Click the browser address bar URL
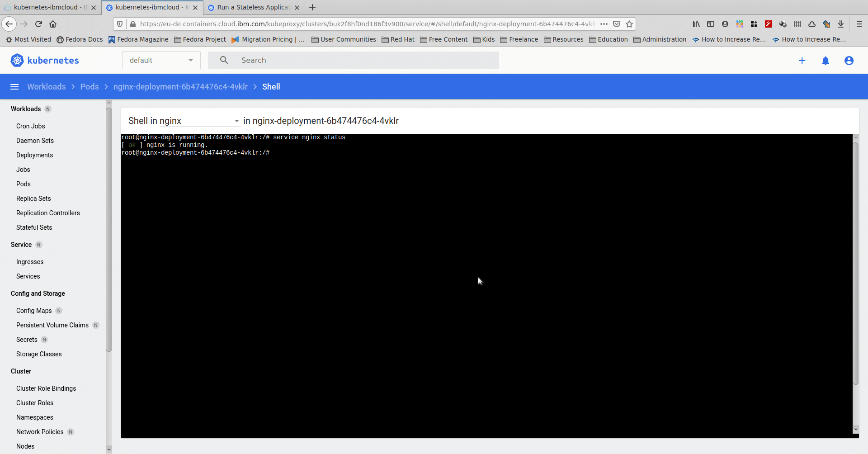Viewport: 868px width, 454px height. coord(367,24)
